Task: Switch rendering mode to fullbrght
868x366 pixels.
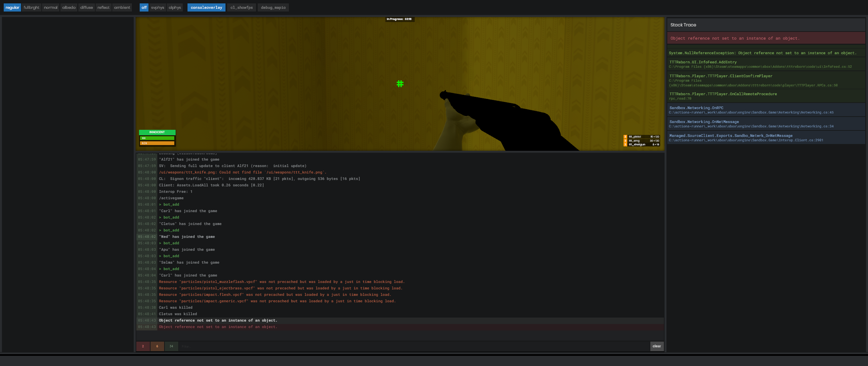Action: tap(31, 7)
